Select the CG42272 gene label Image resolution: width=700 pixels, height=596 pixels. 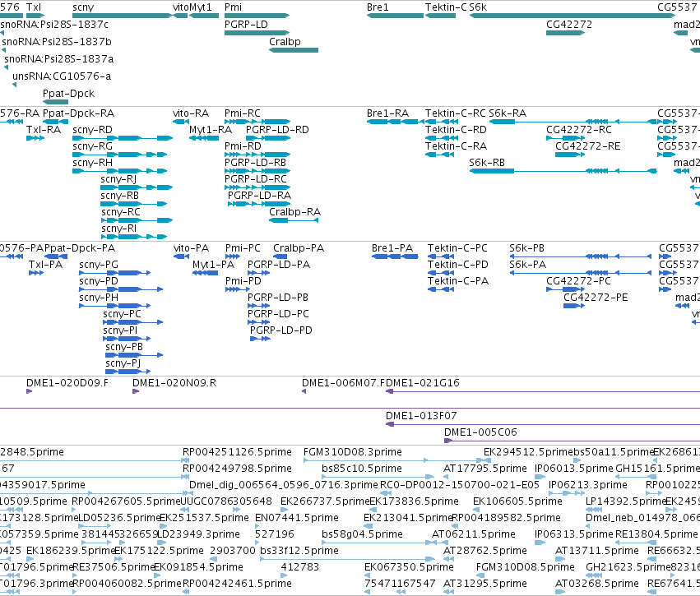tap(569, 25)
